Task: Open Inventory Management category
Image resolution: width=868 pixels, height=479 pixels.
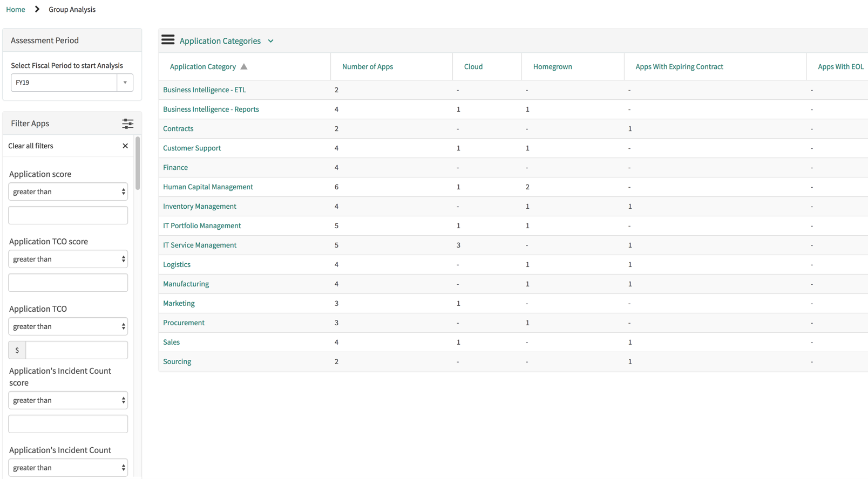Action: click(x=200, y=207)
